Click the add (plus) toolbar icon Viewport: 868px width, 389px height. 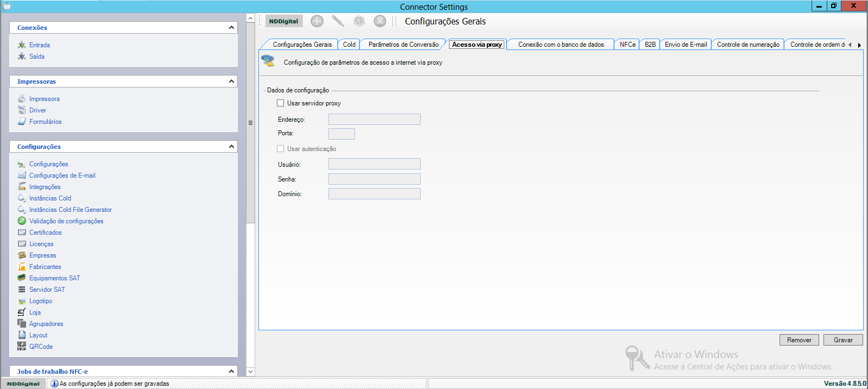[x=317, y=21]
